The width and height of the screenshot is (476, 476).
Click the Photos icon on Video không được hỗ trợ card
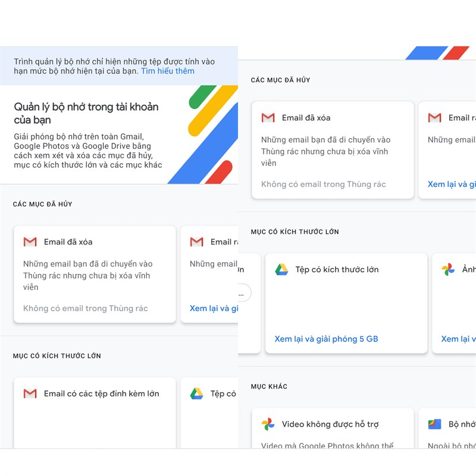click(268, 424)
